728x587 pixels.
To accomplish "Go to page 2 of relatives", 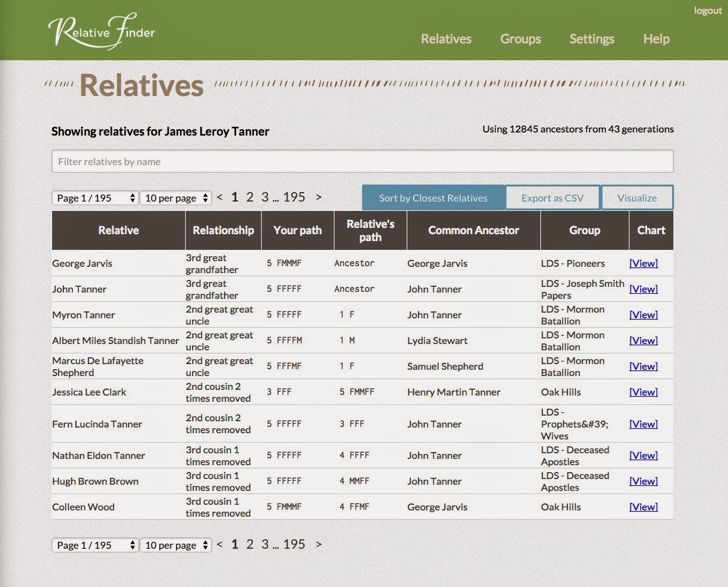I will pyautogui.click(x=250, y=197).
